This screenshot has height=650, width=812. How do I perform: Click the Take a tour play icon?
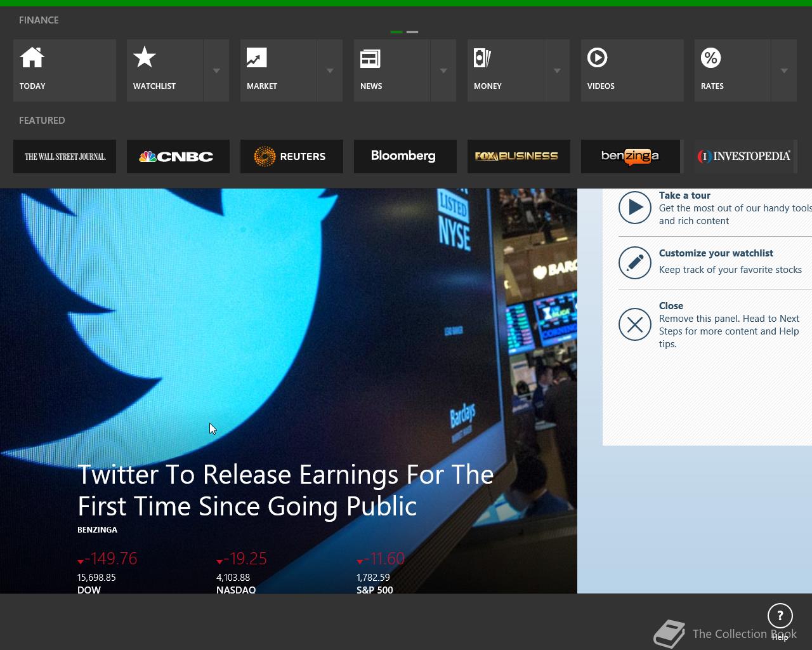635,208
